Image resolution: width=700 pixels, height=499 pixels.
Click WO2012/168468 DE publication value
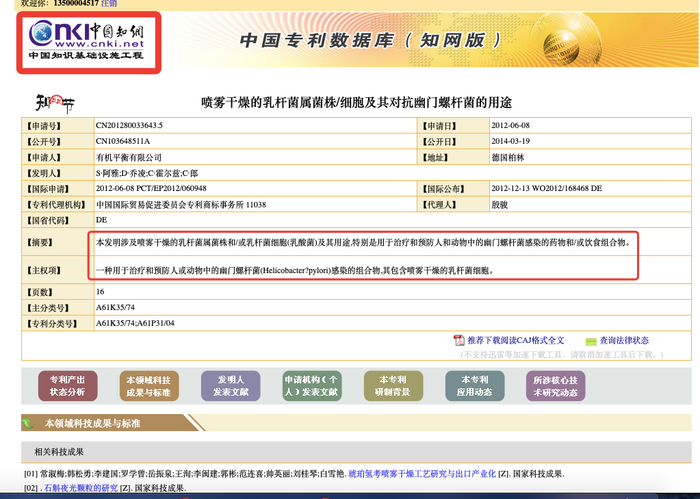coord(546,188)
